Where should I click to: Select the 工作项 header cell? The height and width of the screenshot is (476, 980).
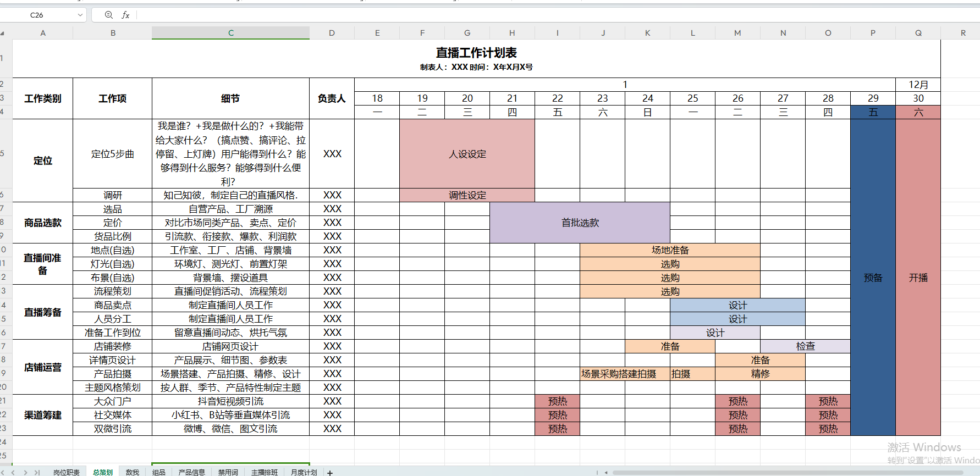(x=113, y=98)
